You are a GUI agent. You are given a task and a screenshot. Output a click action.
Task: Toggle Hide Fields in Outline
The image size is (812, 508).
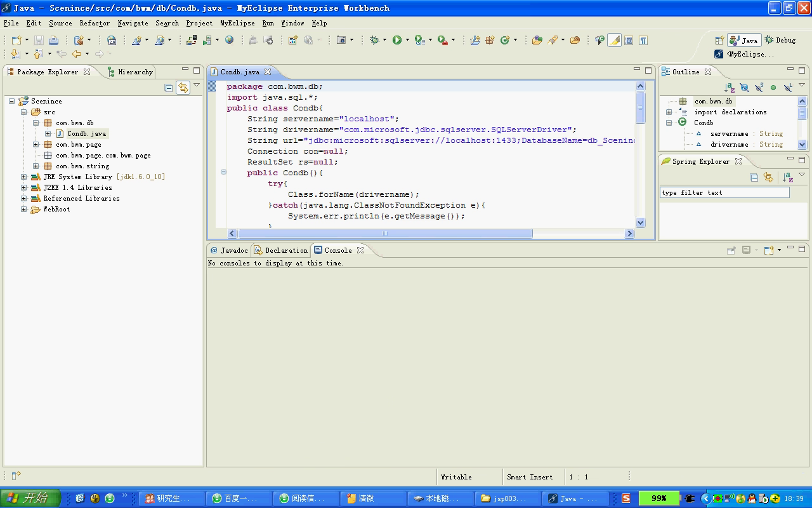pyautogui.click(x=744, y=88)
